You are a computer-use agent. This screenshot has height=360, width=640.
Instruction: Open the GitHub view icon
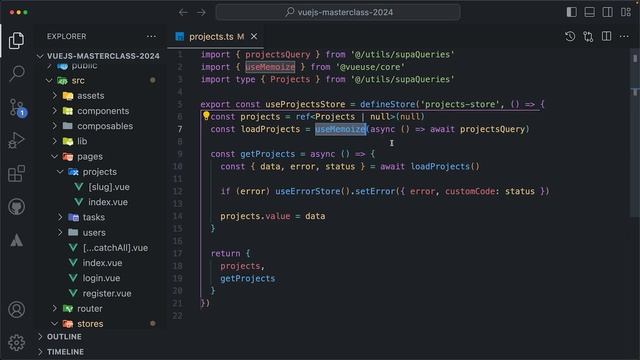(x=16, y=207)
